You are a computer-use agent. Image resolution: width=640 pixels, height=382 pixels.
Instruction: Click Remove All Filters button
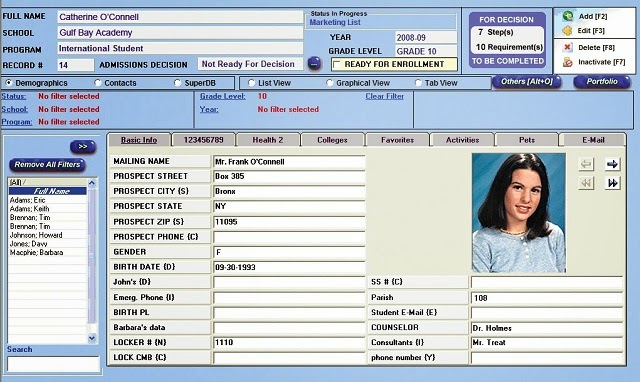(x=47, y=164)
